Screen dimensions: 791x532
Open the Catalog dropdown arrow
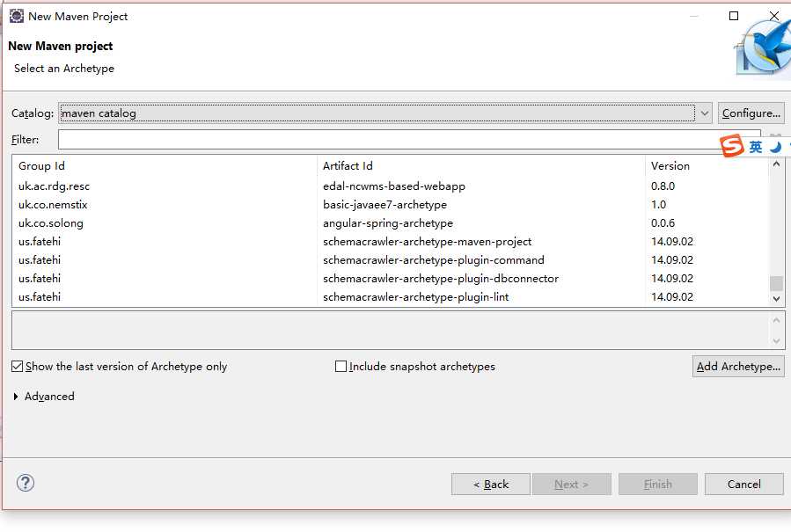pyautogui.click(x=704, y=113)
